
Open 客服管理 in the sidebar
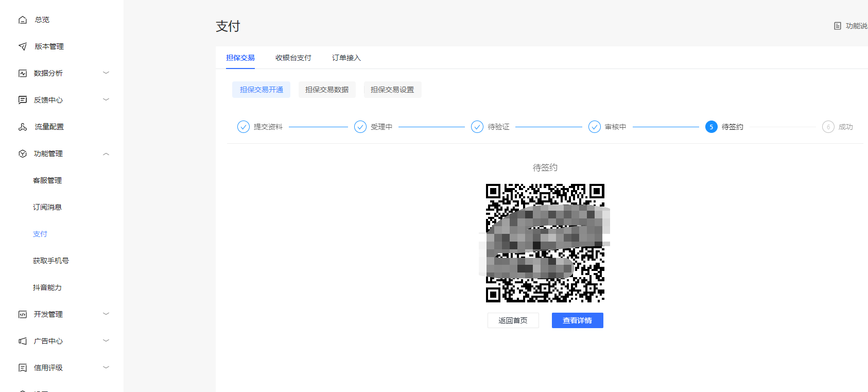click(47, 180)
